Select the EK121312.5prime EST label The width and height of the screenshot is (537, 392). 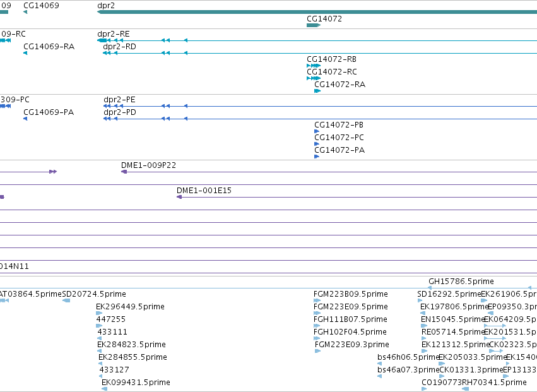[x=456, y=345]
